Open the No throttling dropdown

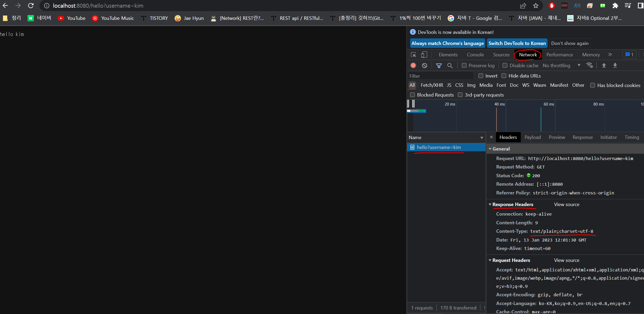[561, 65]
